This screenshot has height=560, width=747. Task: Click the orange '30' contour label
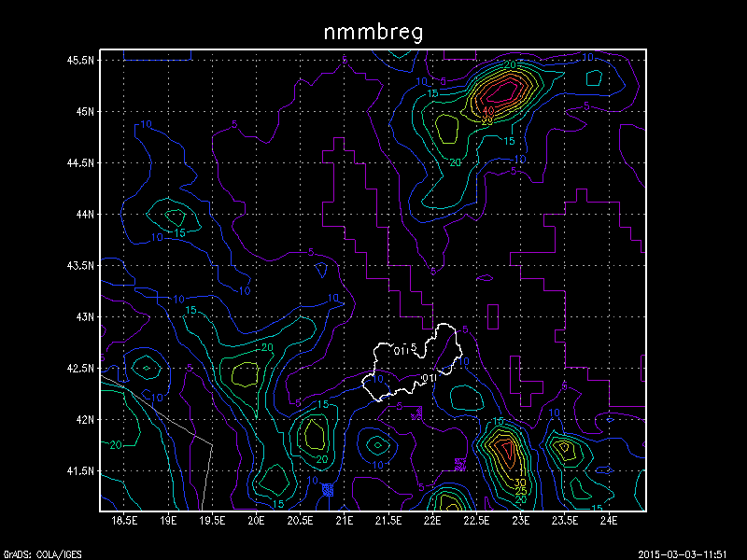(x=520, y=483)
